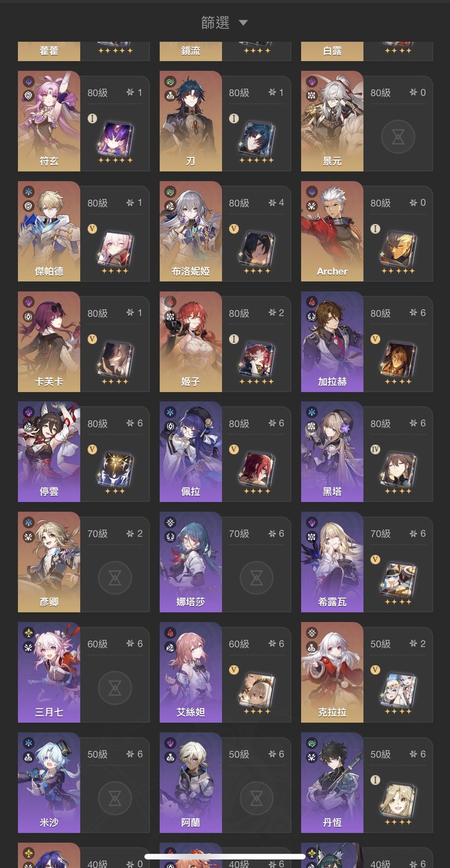Select 加拉赫 character portrait
Viewport: 450px width, 868px height.
[332, 342]
